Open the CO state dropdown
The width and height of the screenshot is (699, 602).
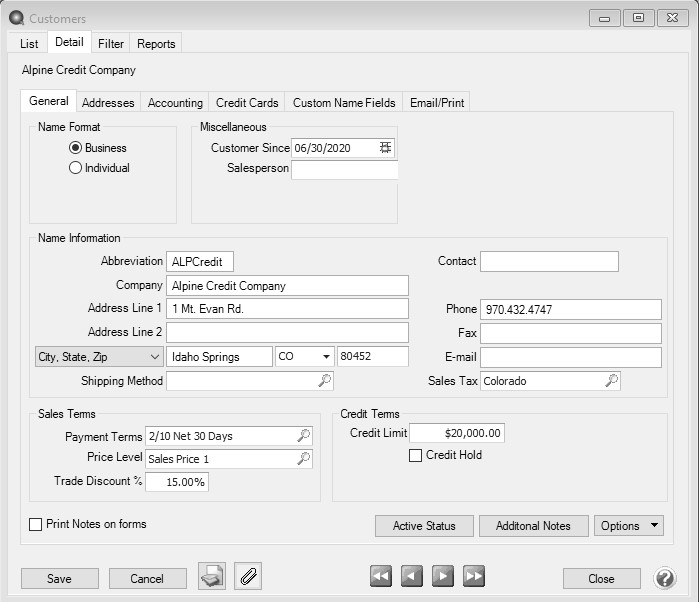[326, 356]
